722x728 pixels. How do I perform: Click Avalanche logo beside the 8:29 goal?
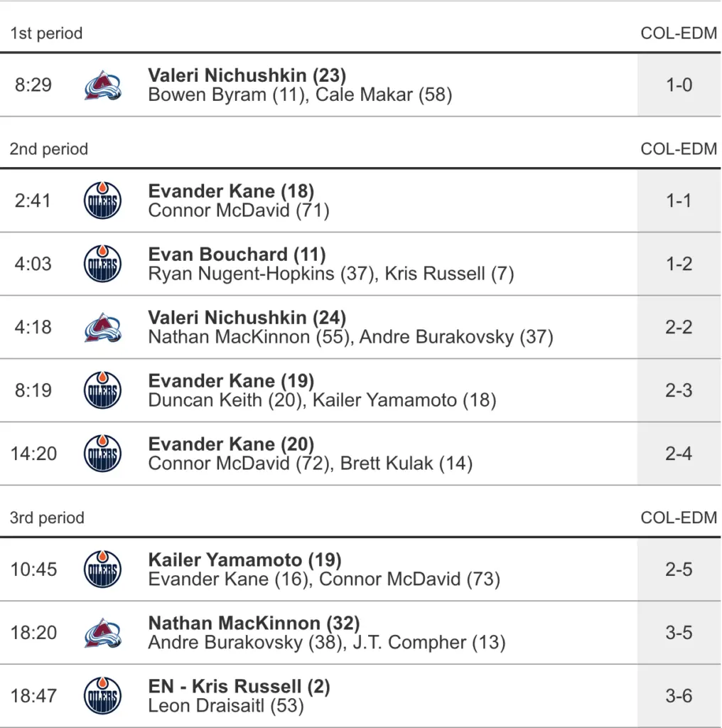[x=102, y=85]
